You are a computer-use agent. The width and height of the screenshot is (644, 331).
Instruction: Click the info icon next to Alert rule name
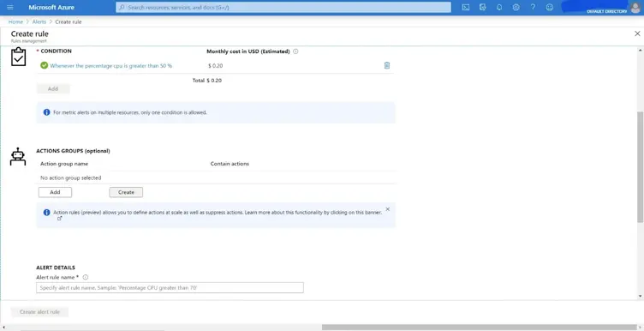pos(86,277)
